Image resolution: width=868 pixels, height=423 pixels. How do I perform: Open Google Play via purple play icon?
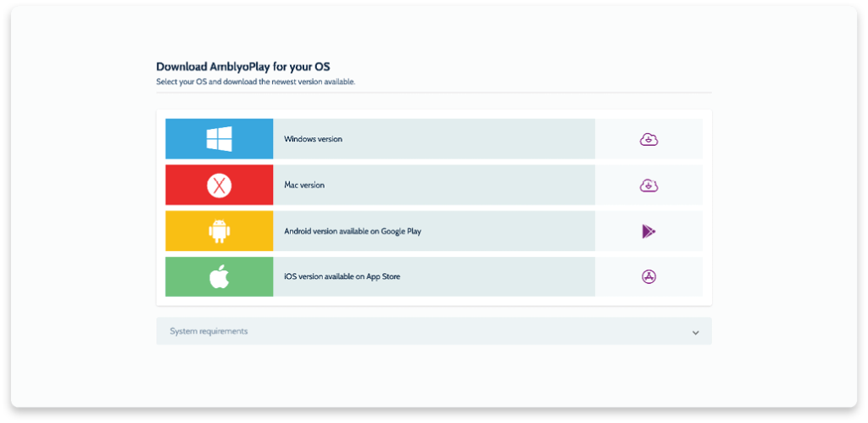[648, 231]
